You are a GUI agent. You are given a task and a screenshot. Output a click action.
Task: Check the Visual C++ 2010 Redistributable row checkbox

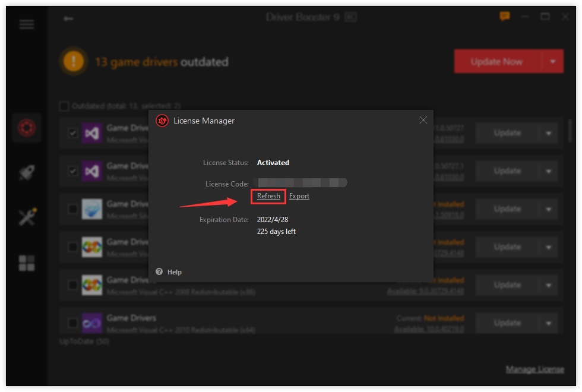(x=72, y=323)
